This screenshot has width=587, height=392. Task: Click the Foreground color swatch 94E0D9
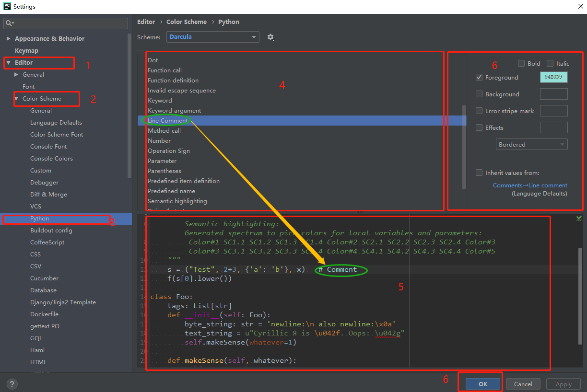[x=553, y=77]
